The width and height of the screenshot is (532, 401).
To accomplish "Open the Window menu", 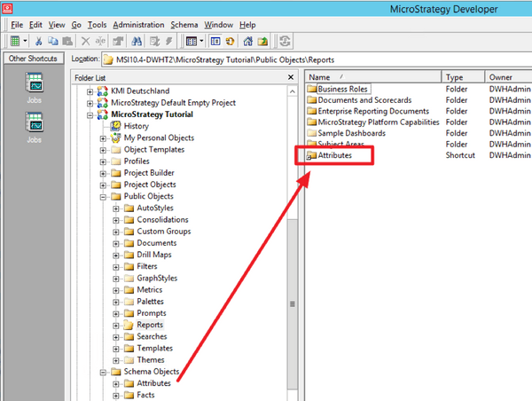I will pyautogui.click(x=218, y=25).
